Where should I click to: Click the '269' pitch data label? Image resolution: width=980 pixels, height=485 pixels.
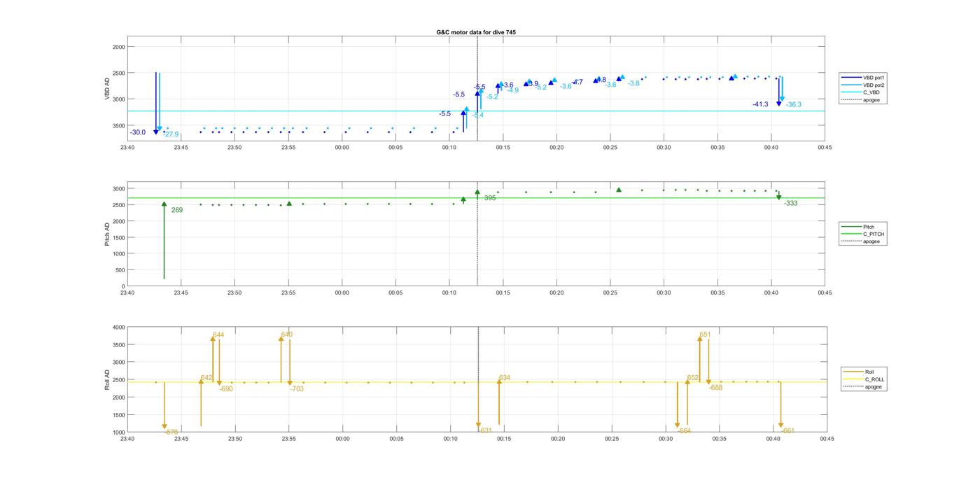click(x=177, y=210)
